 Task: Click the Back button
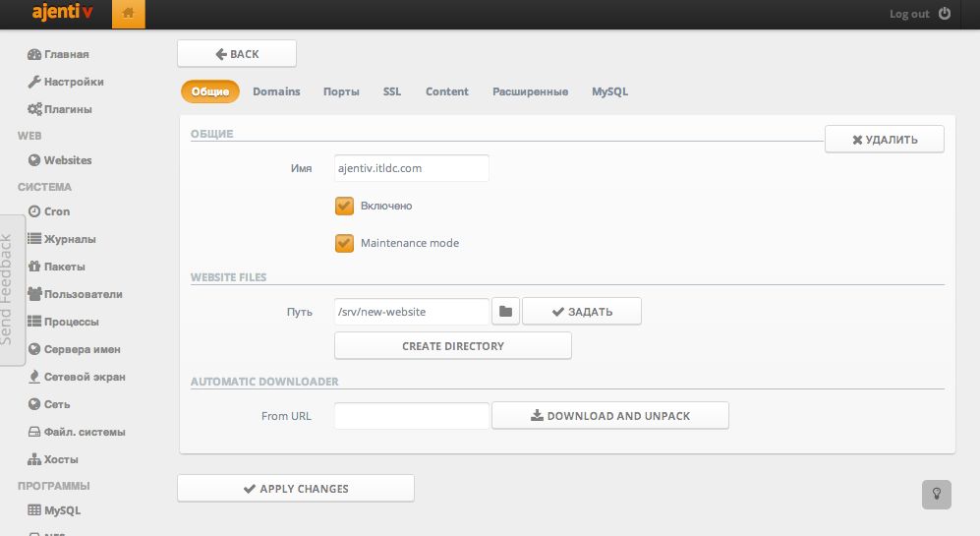[x=237, y=54]
